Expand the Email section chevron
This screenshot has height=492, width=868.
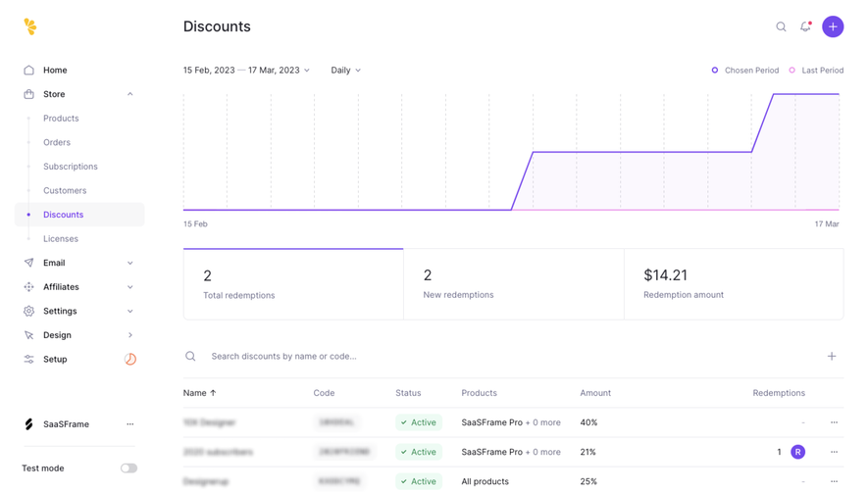coord(130,263)
